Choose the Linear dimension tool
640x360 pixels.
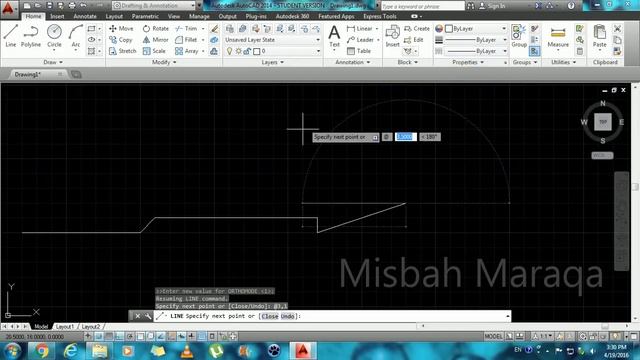tap(360, 29)
